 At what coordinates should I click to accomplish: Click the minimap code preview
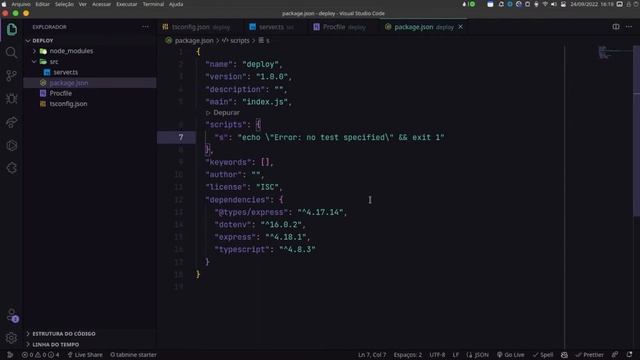click(614, 53)
